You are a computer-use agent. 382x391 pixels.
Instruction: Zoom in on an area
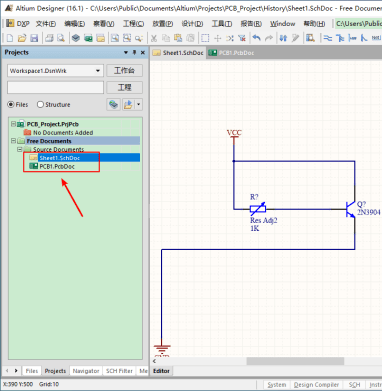(127, 38)
